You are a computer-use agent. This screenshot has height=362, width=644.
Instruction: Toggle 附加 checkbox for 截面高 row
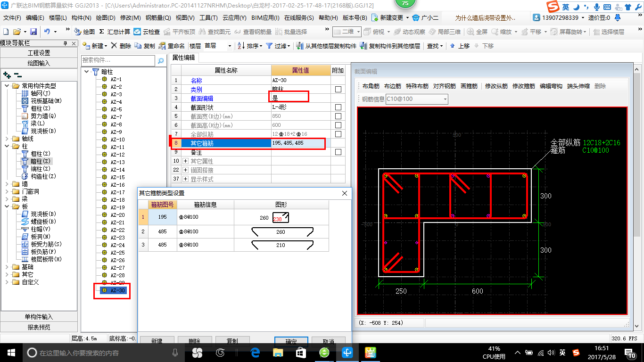(x=338, y=125)
